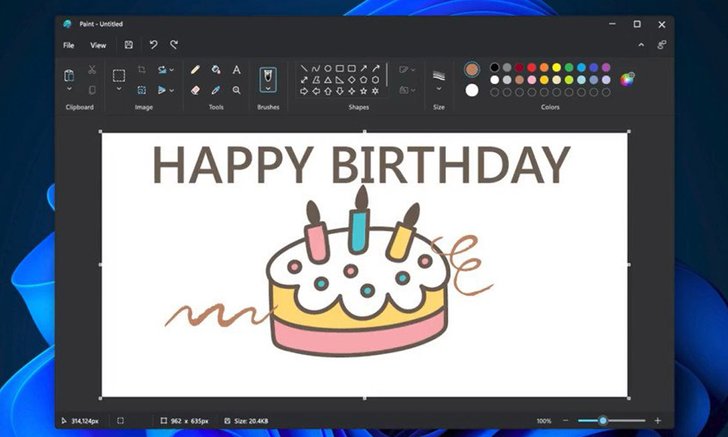Open the shape Outline dropdown

[x=407, y=70]
